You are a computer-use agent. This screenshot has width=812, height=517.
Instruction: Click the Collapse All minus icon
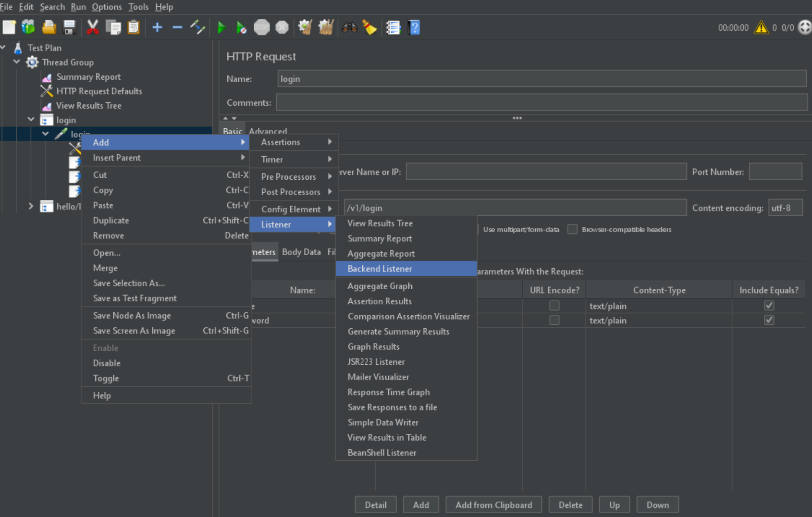point(177,27)
